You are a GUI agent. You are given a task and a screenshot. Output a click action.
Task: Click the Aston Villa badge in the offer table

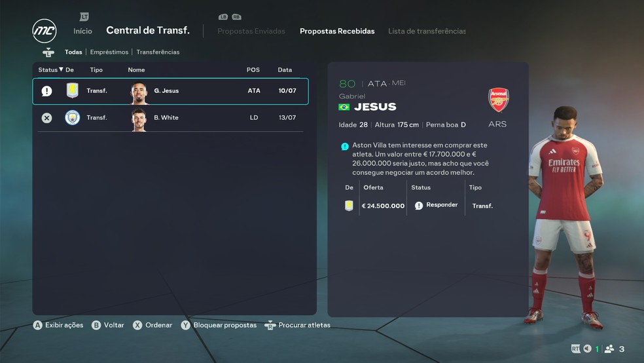[349, 206]
